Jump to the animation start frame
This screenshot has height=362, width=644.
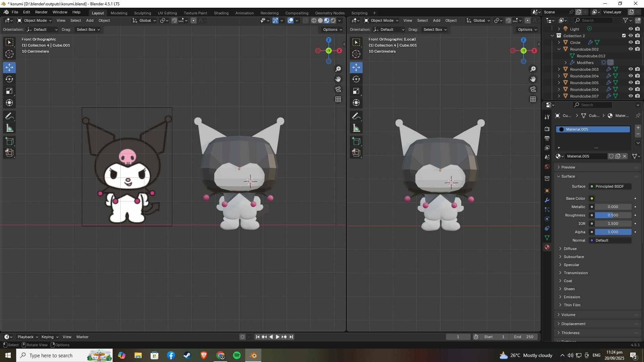[x=258, y=337]
